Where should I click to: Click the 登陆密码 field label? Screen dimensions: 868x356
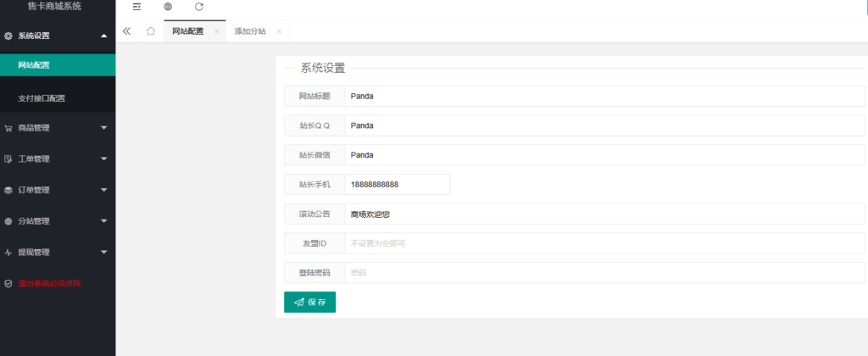pos(314,272)
